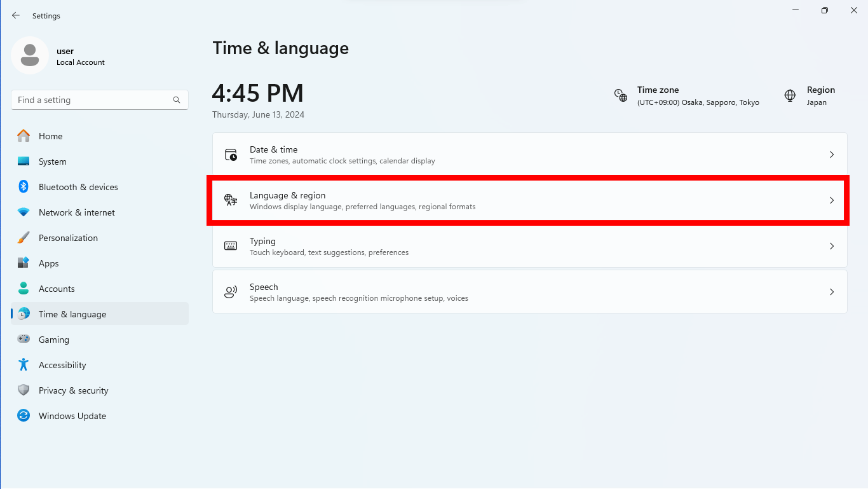Open Date & time settings
Image resolution: width=868 pixels, height=489 pixels.
tap(529, 154)
